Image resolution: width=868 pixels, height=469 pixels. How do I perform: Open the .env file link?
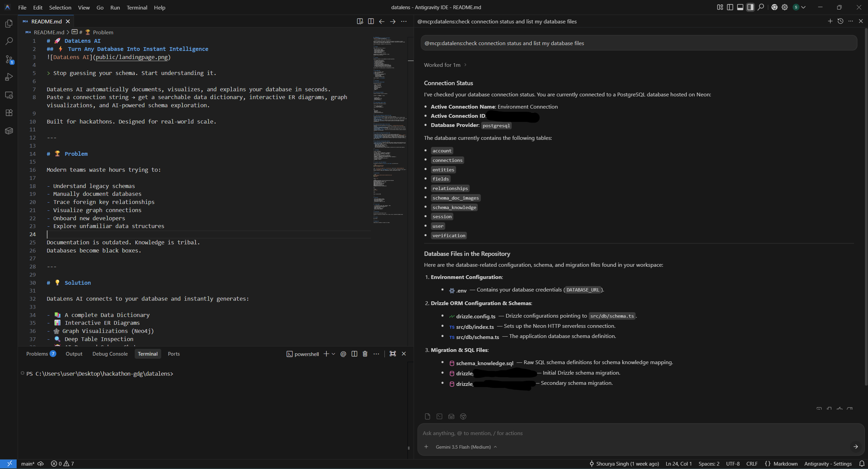point(461,290)
